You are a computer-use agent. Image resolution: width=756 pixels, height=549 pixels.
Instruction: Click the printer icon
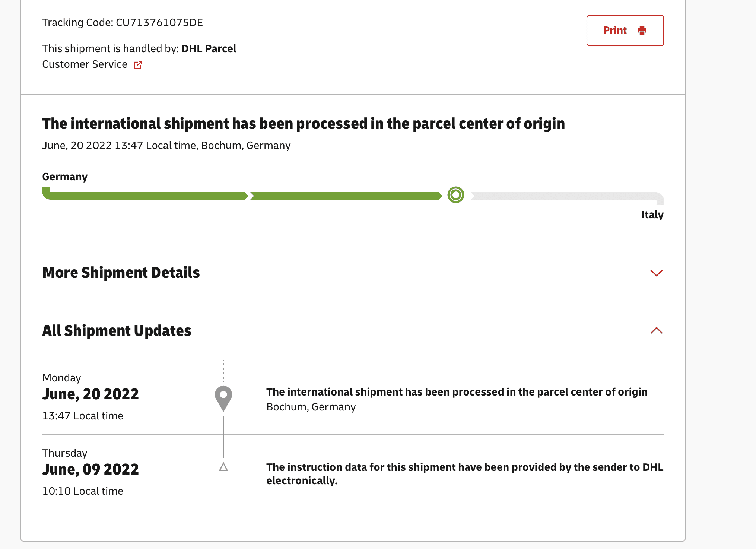coord(642,31)
